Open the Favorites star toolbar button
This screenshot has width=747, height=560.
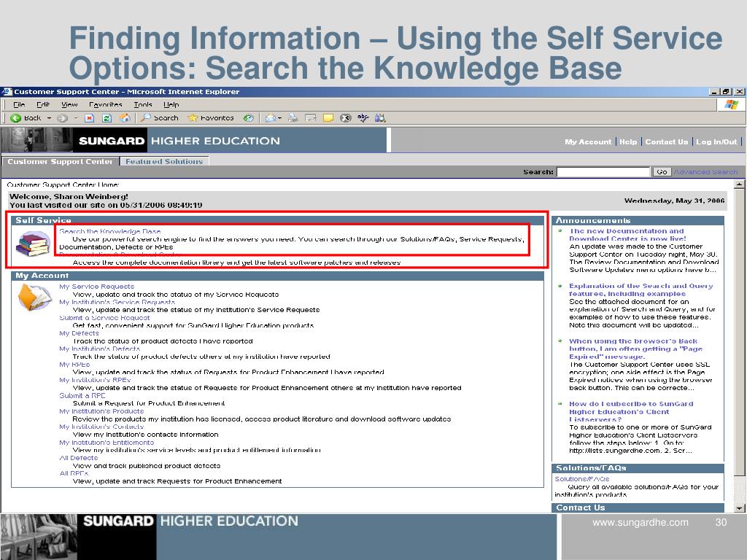[x=211, y=117]
